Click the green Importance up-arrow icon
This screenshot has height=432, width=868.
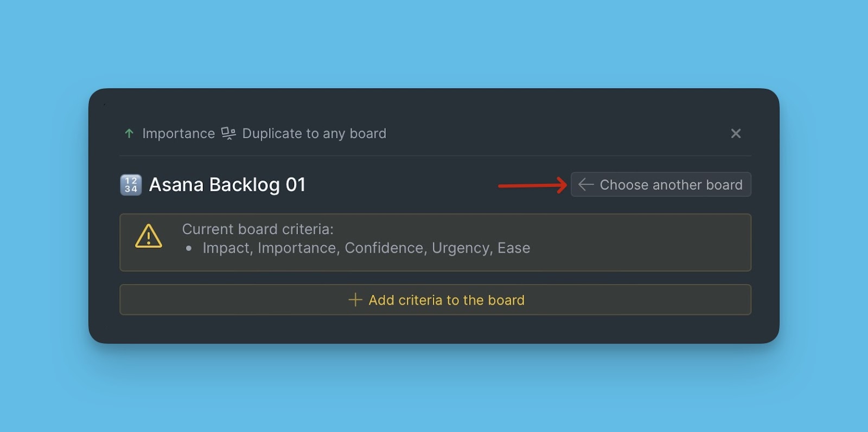129,133
